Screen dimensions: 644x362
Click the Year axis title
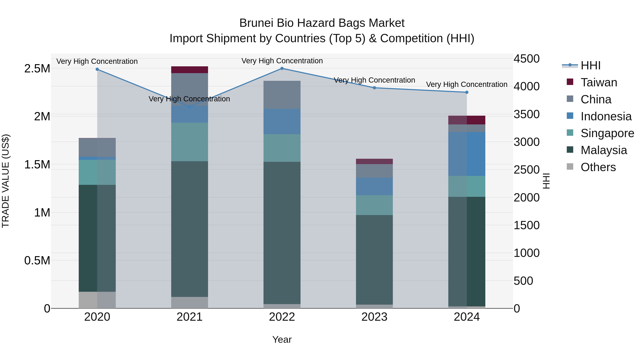click(282, 339)
